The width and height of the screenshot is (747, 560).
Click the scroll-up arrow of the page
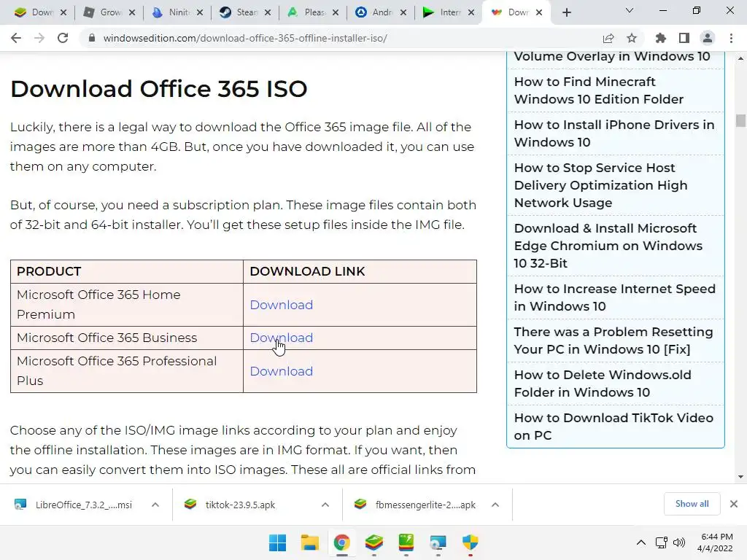(x=740, y=58)
